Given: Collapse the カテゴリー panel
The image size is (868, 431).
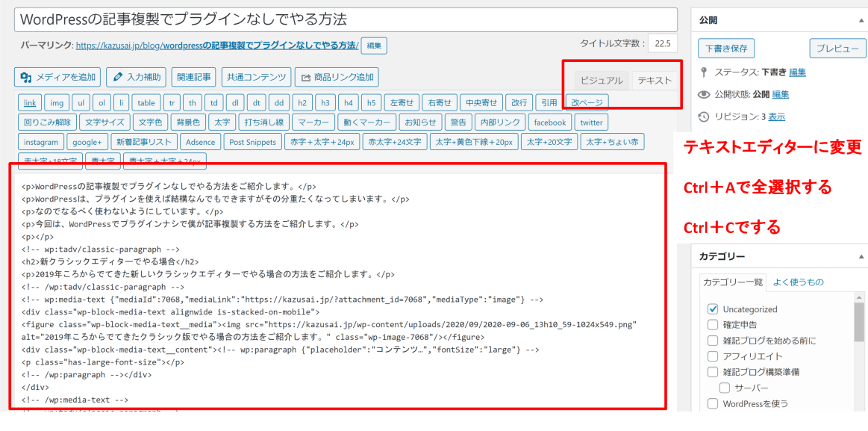Looking at the screenshot, I should 861,256.
